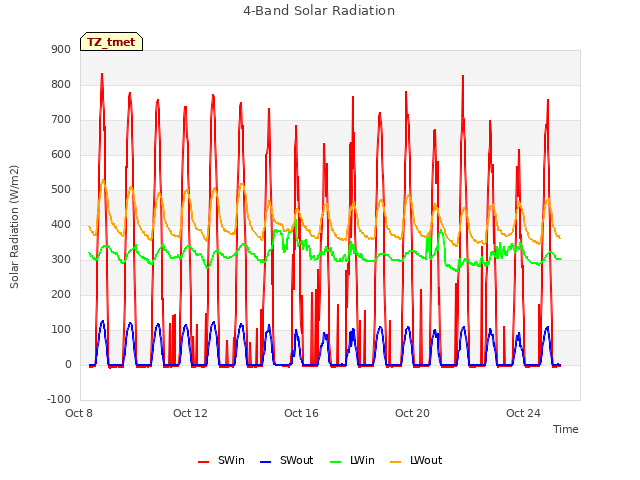Click the orange LWout legend swatch
Viewport: 640px width, 480px height.
click(396, 462)
